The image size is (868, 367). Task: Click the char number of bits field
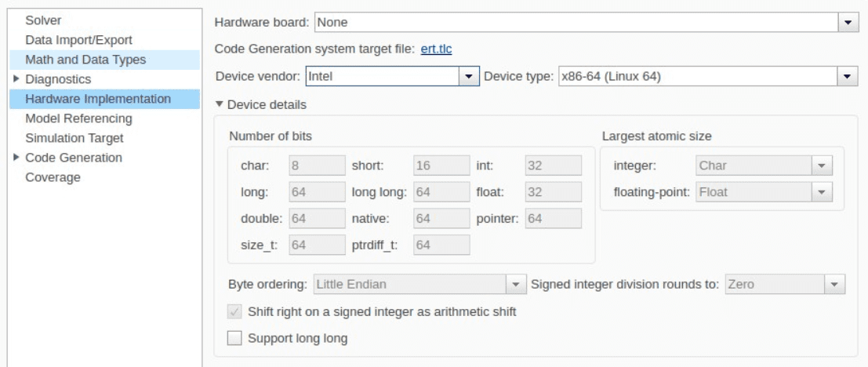[317, 166]
